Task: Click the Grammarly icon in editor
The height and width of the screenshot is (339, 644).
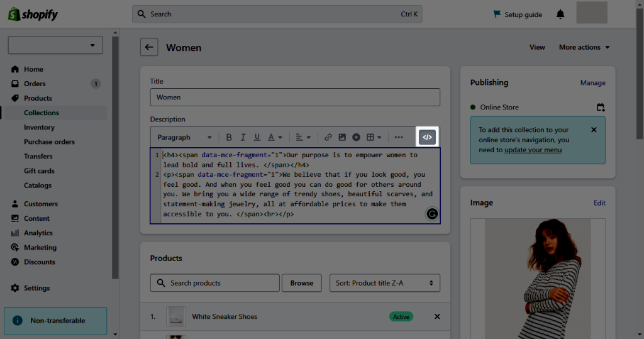Action: click(x=432, y=214)
